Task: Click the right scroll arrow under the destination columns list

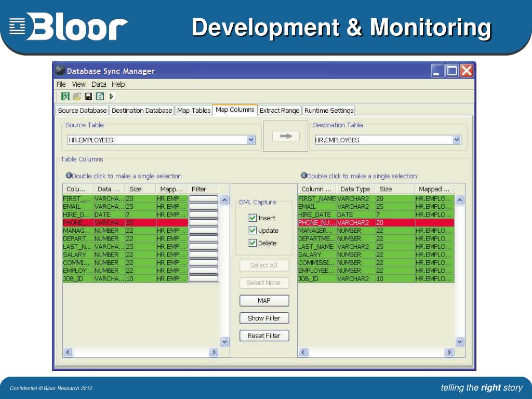Action: [x=449, y=352]
